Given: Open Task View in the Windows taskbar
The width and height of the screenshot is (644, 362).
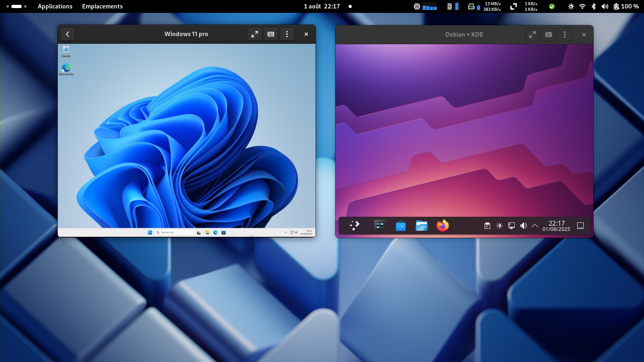Looking at the screenshot, I should 199,232.
